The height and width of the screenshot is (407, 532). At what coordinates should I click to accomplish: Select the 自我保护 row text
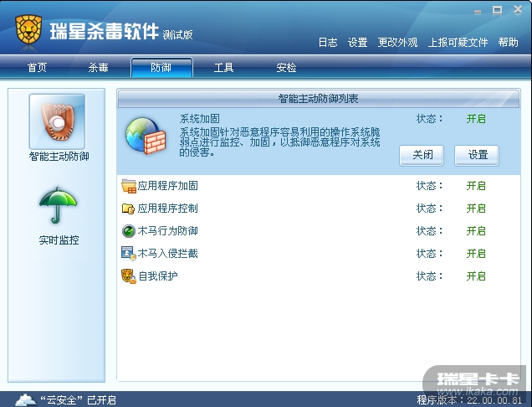tap(158, 276)
